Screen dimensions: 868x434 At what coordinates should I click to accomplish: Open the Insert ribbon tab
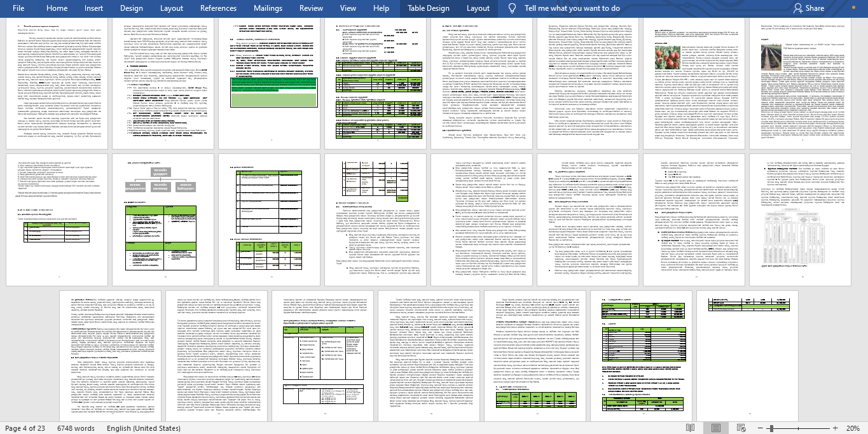point(93,8)
